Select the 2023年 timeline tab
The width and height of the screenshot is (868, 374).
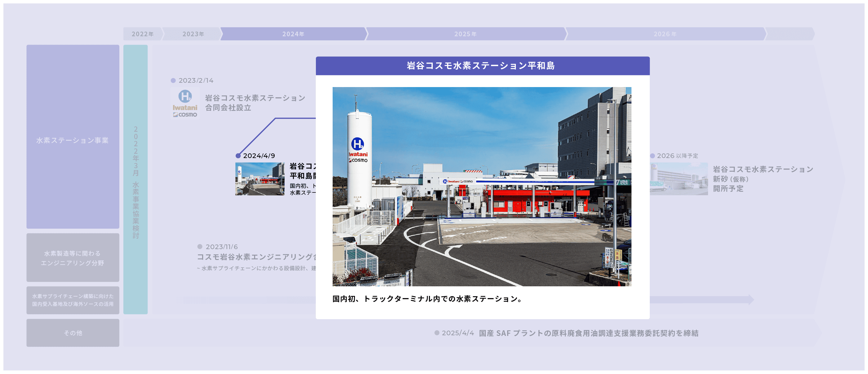coord(193,34)
